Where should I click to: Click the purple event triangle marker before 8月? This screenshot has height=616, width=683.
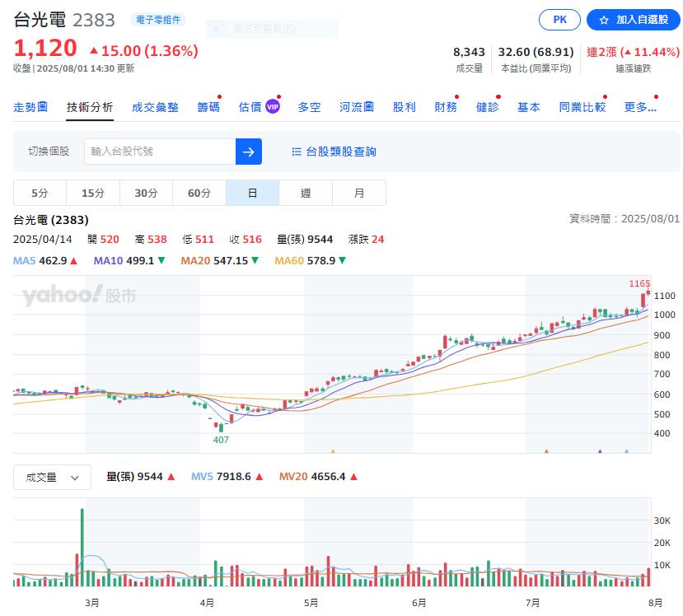click(x=600, y=451)
